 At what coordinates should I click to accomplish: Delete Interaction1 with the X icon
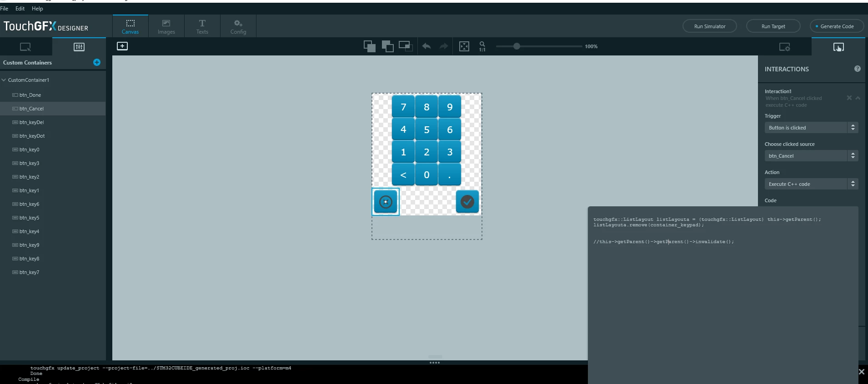(849, 98)
